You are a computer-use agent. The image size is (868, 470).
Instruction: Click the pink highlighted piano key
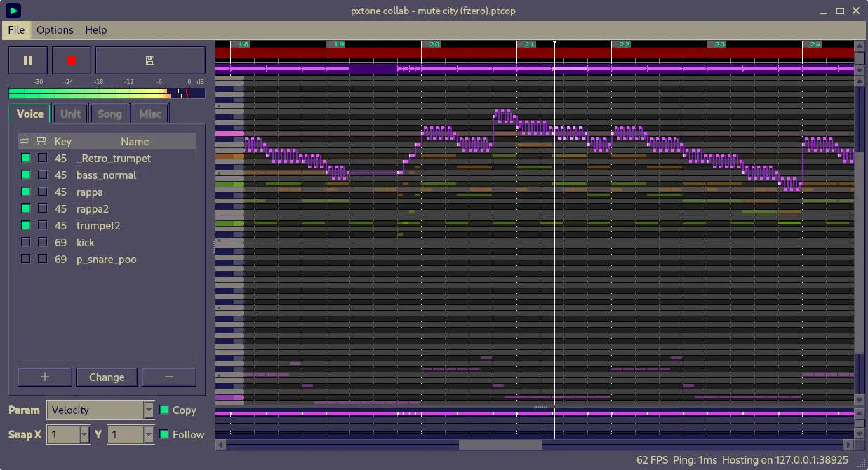229,133
